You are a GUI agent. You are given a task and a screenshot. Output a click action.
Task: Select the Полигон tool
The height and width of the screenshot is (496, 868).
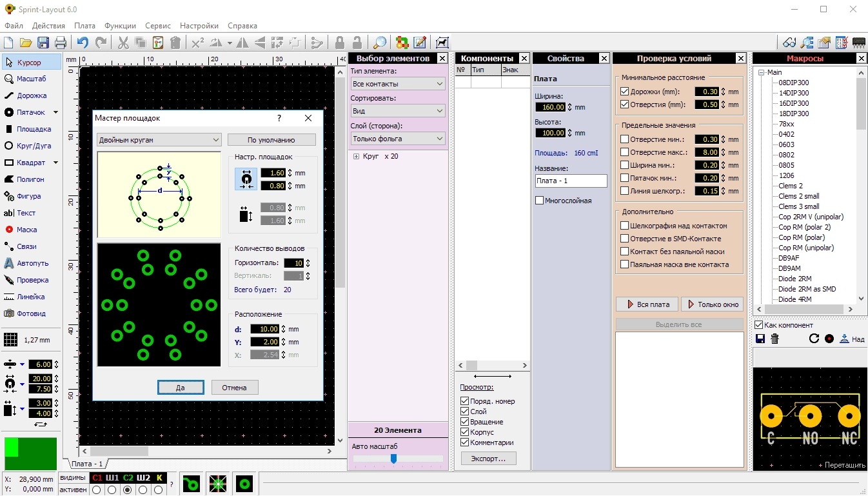(31, 179)
